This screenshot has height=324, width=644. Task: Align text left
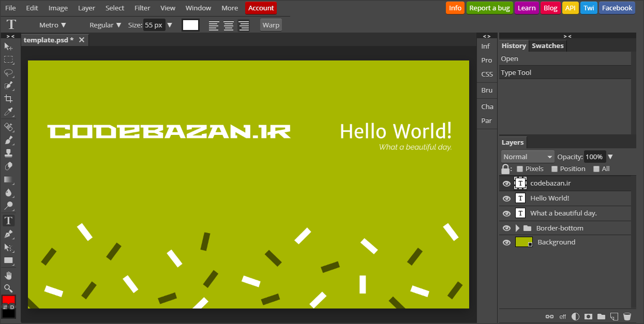tap(214, 25)
